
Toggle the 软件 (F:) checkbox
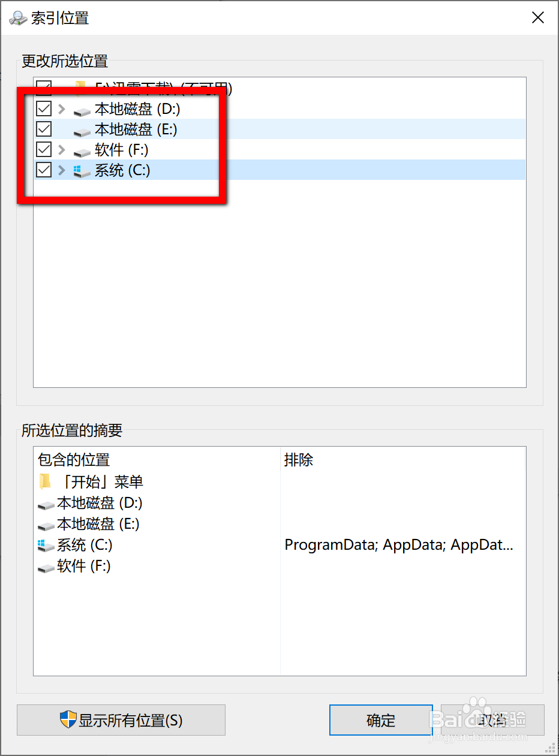click(44, 149)
